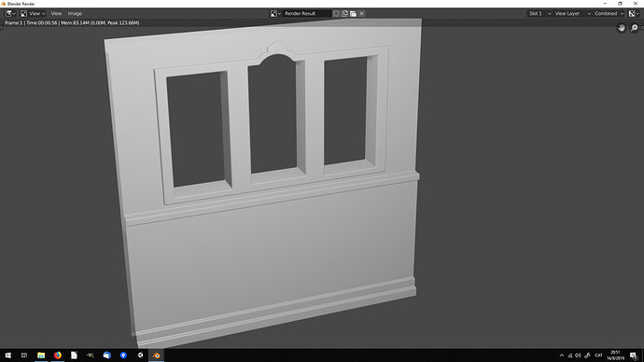Image resolution: width=644 pixels, height=362 pixels.
Task: Open the display channels dropdown icon
Action: point(634,14)
